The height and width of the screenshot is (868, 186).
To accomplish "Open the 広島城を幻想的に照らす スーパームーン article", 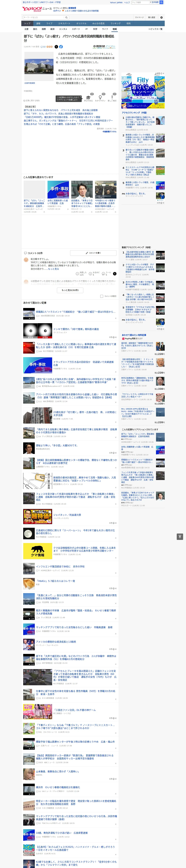I will pos(75,532).
